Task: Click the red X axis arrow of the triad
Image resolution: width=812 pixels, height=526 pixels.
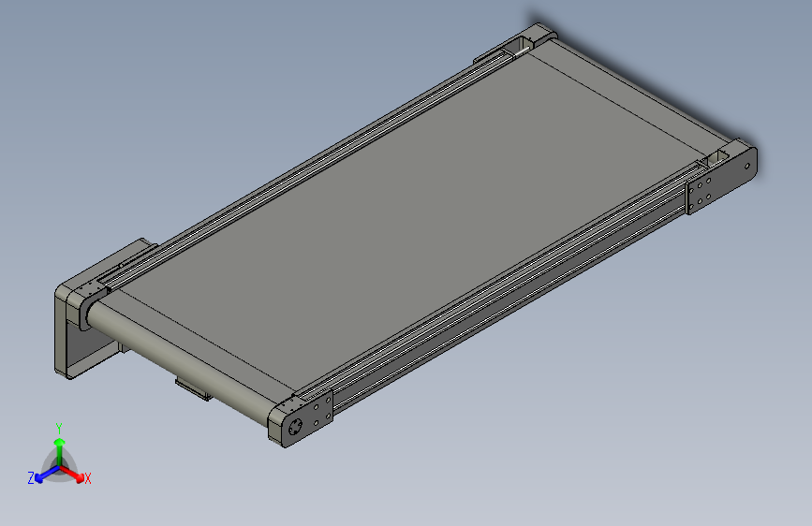Action: click(x=72, y=474)
